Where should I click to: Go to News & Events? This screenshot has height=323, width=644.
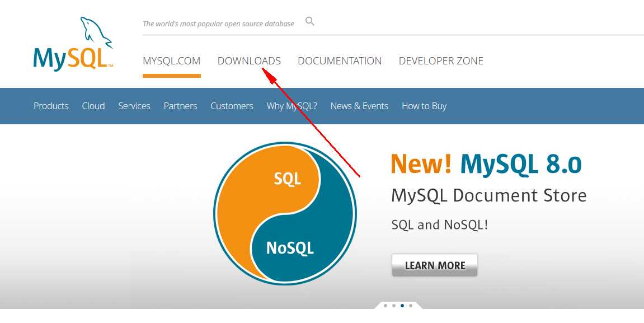(x=359, y=106)
